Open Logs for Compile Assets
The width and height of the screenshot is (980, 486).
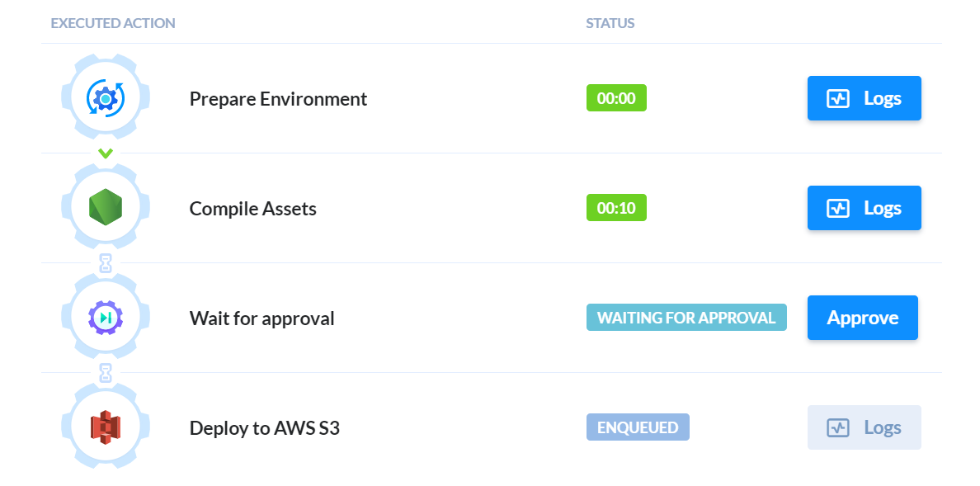[865, 208]
